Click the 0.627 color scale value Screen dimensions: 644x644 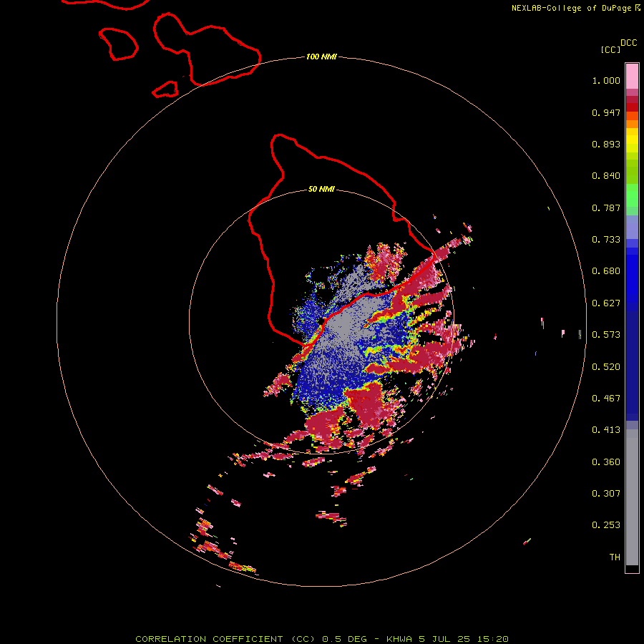click(606, 303)
